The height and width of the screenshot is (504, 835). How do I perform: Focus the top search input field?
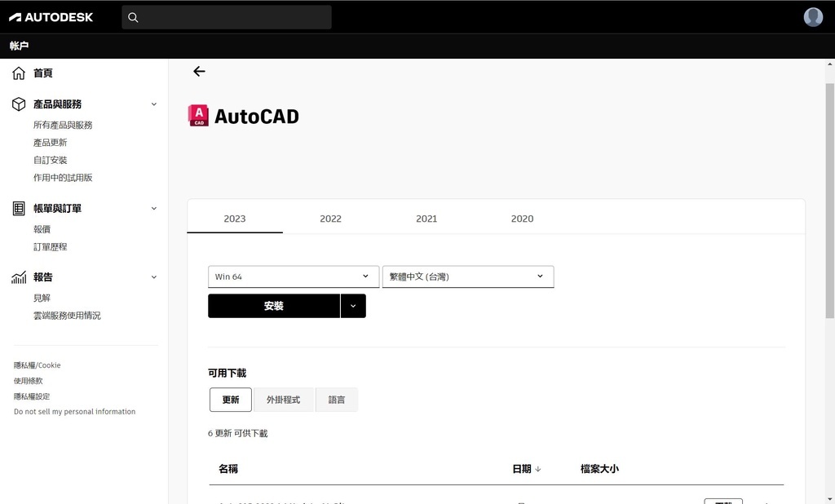227,18
